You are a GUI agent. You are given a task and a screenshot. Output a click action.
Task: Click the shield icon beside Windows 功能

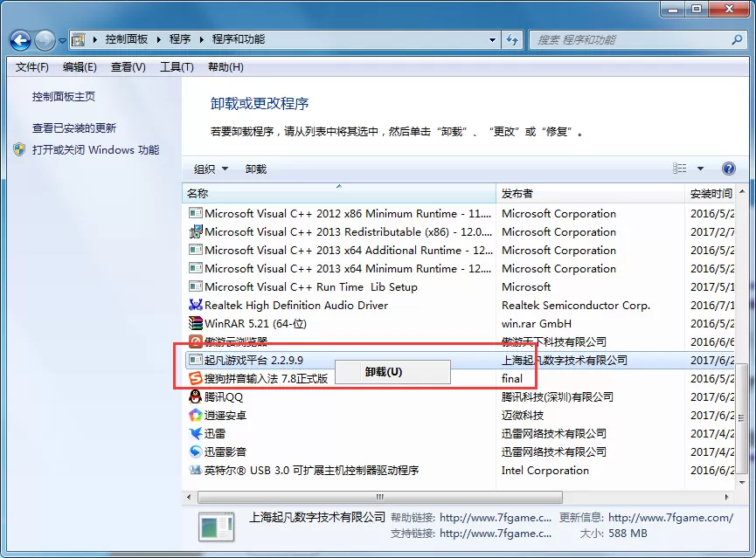pos(19,150)
